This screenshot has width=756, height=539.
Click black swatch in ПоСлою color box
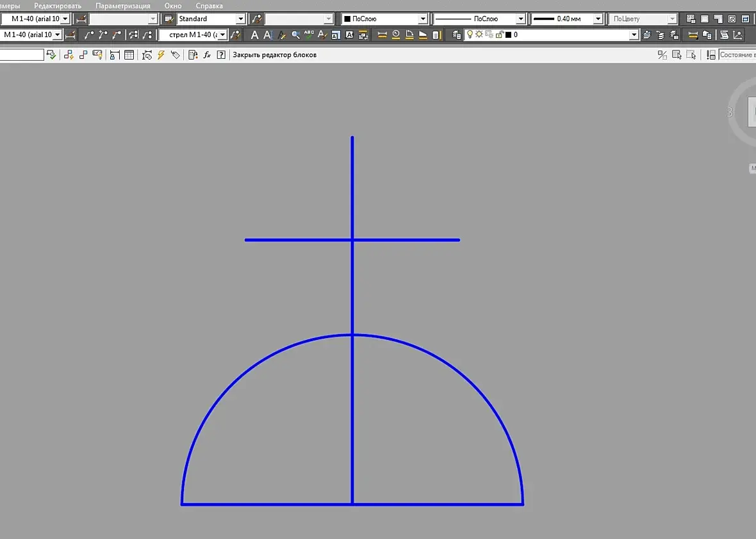point(347,19)
